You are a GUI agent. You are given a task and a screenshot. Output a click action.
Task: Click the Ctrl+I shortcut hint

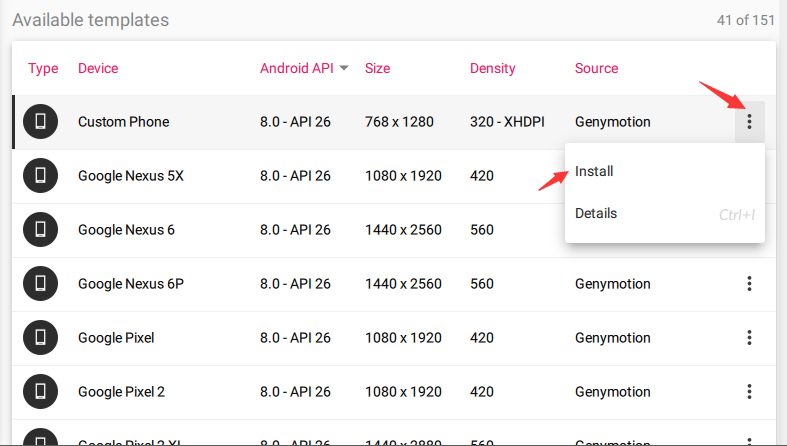pos(737,215)
